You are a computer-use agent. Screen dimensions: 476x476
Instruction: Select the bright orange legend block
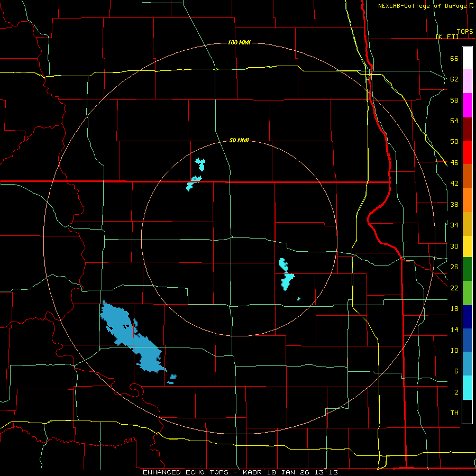click(467, 200)
